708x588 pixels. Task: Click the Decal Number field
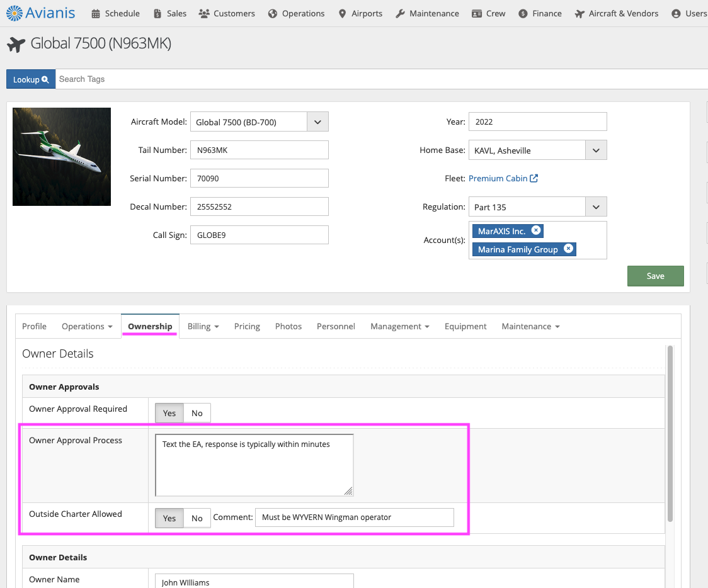[259, 206]
